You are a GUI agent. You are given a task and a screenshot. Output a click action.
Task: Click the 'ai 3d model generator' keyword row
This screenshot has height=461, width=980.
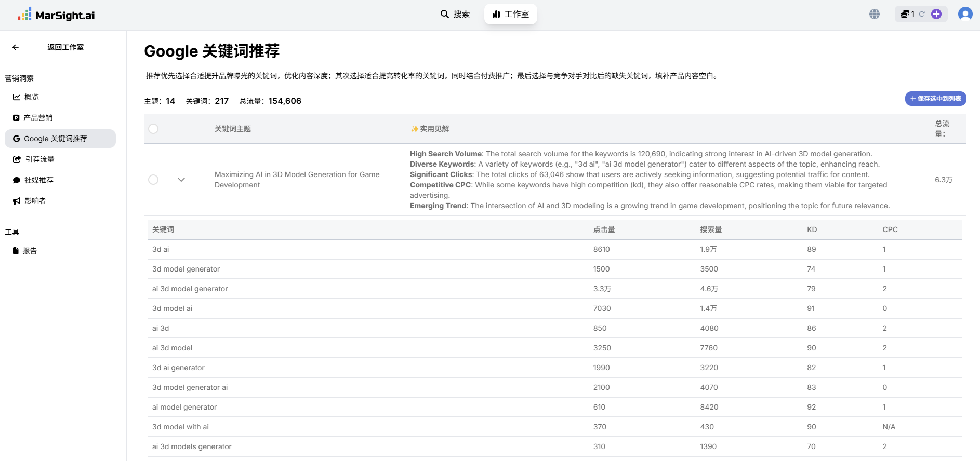click(x=190, y=289)
